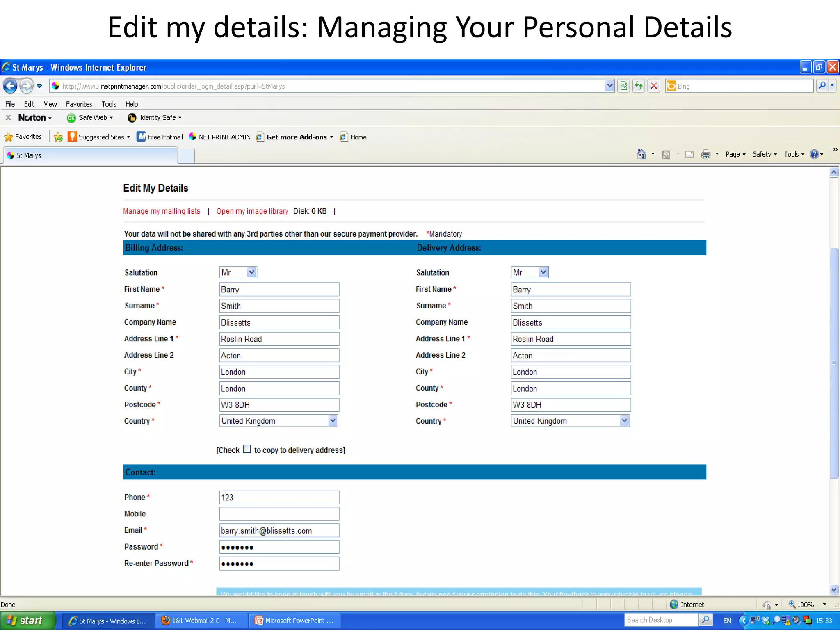Click the Identity Safe icon

point(132,118)
